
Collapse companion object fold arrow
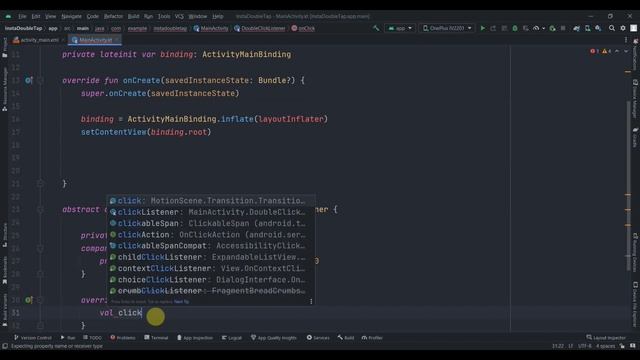40,248
